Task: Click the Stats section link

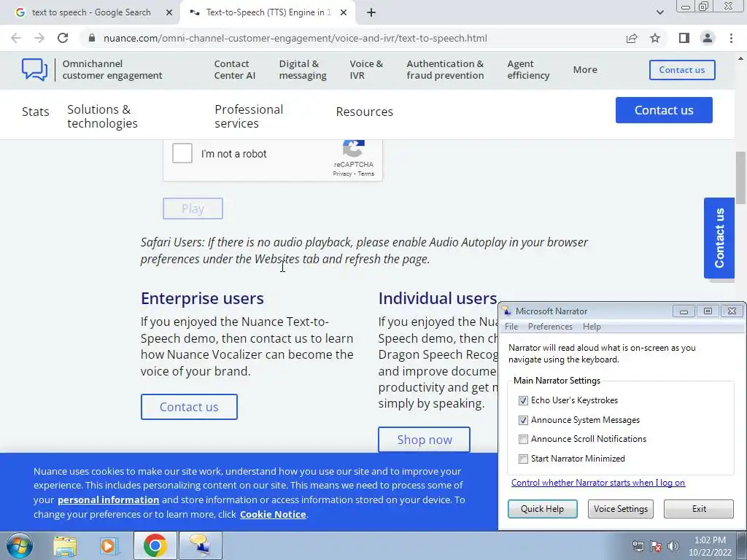Action: [x=36, y=112]
